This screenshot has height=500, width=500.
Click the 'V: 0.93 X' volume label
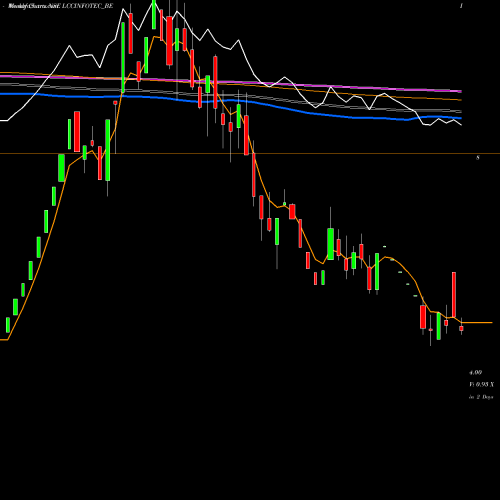(x=481, y=384)
